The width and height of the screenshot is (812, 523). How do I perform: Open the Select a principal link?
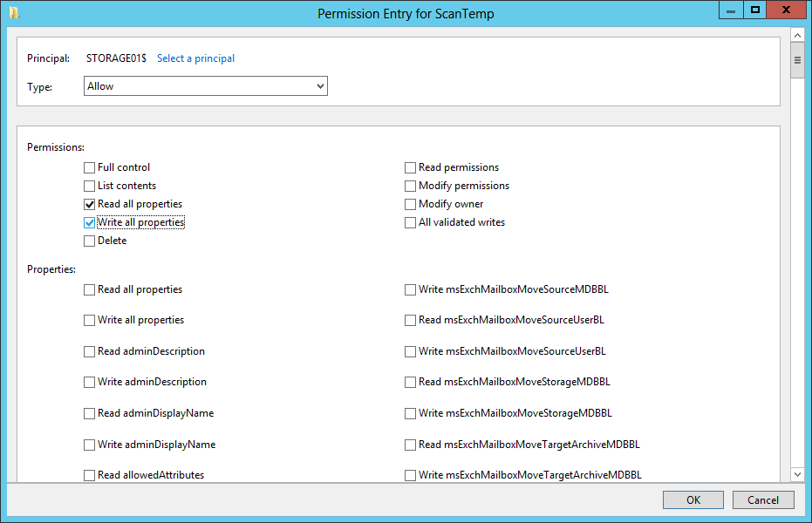195,58
